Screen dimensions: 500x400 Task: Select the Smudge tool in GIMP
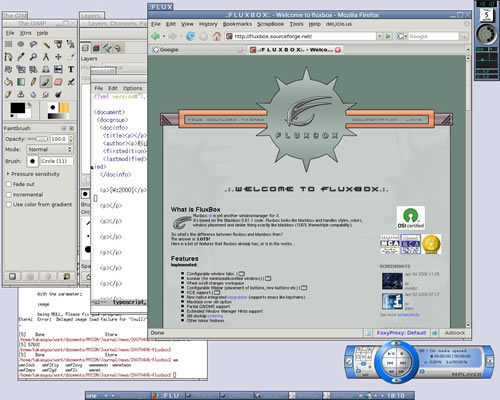pos(46,94)
